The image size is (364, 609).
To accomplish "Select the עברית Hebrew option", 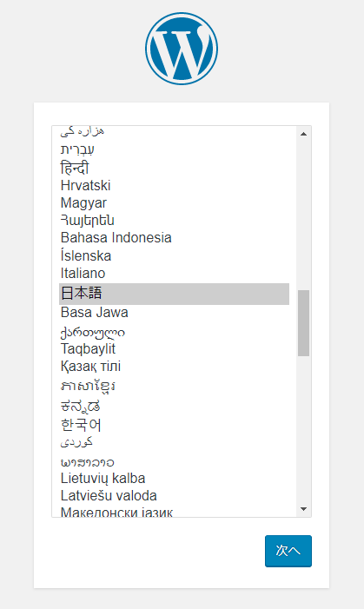I will 174,149.
